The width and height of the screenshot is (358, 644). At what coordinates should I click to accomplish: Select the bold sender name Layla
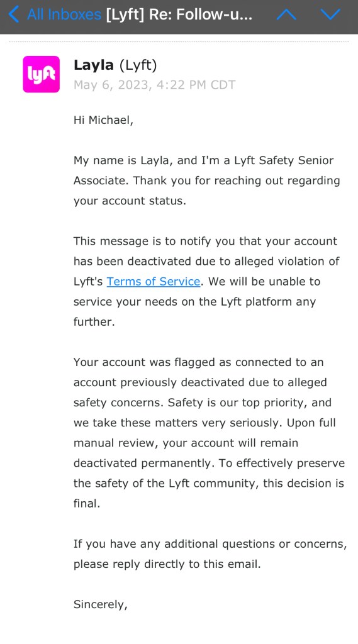[x=93, y=65]
